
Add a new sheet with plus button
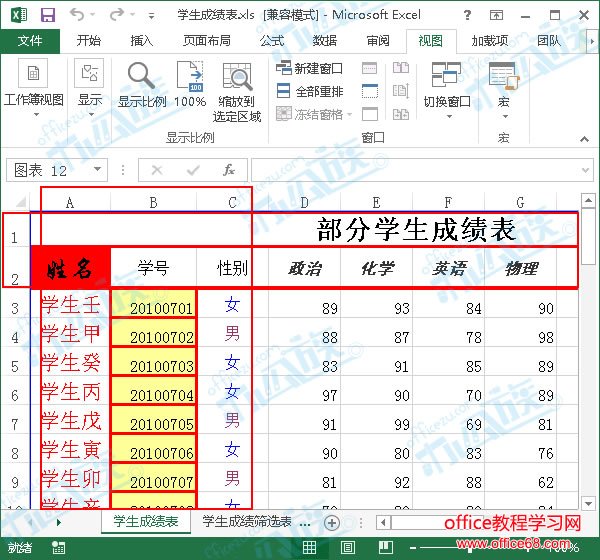coord(331,522)
